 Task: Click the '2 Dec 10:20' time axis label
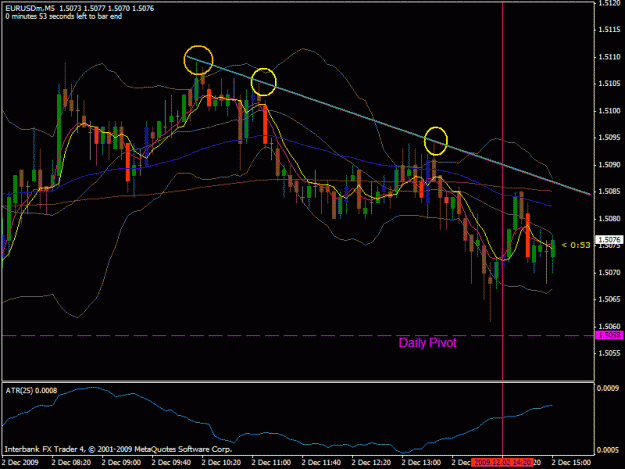point(221,462)
